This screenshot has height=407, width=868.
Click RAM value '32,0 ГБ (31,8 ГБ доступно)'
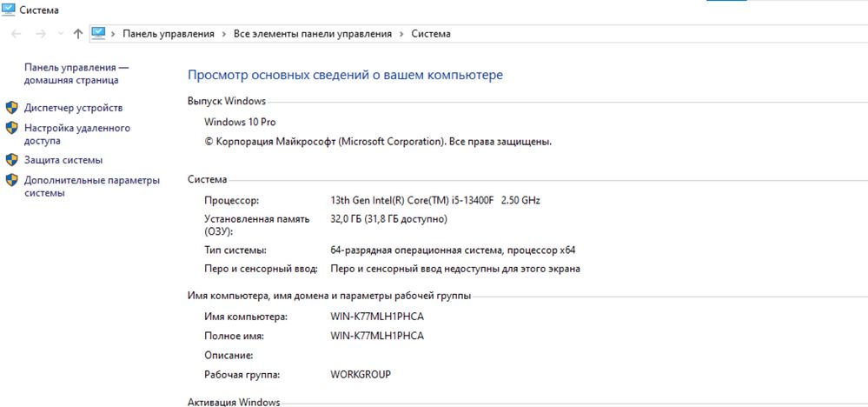388,219
